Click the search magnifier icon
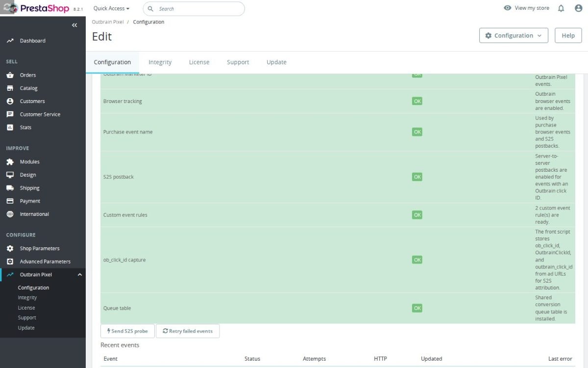This screenshot has height=368, width=588. [x=150, y=9]
